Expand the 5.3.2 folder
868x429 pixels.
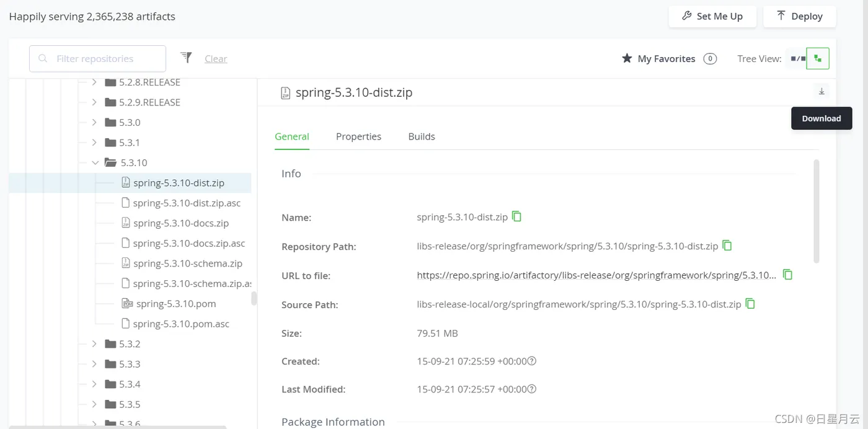tap(94, 343)
